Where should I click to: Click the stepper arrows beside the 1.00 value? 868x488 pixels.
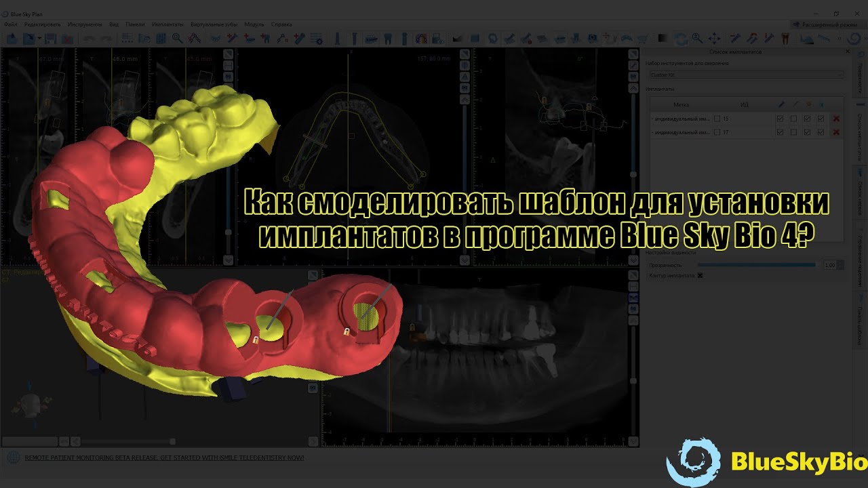842,265
